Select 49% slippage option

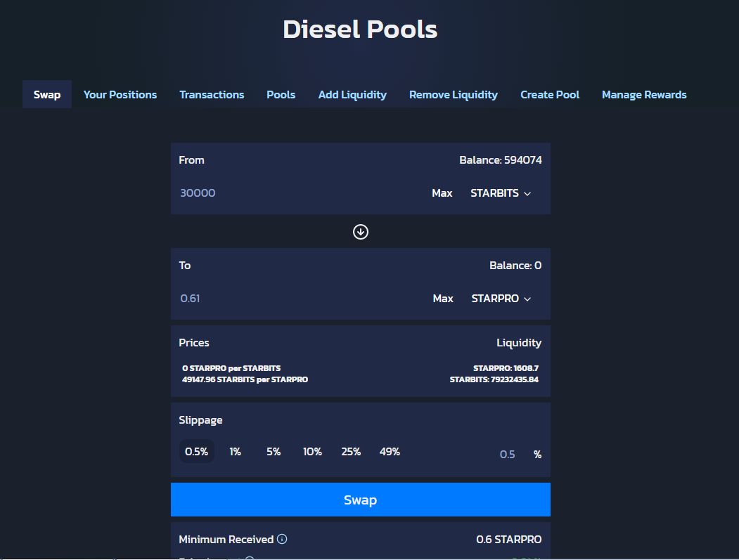[x=390, y=452]
